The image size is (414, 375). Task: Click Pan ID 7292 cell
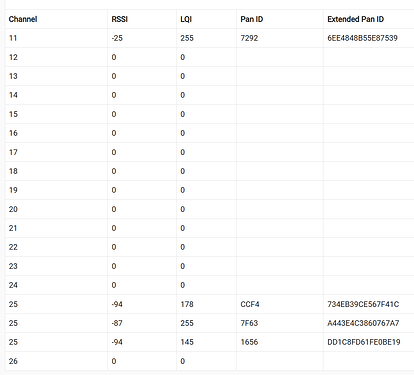(249, 38)
